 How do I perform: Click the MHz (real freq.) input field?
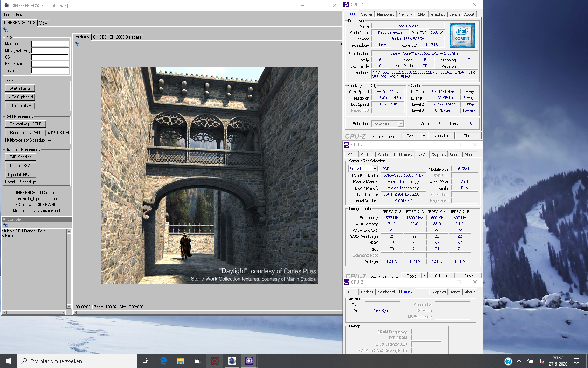(50, 50)
